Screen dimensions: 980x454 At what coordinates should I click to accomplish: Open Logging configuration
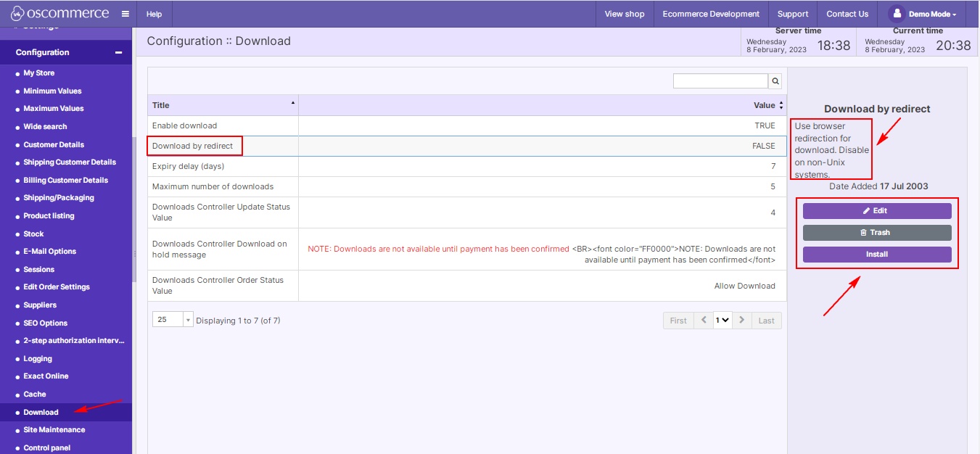tap(38, 359)
